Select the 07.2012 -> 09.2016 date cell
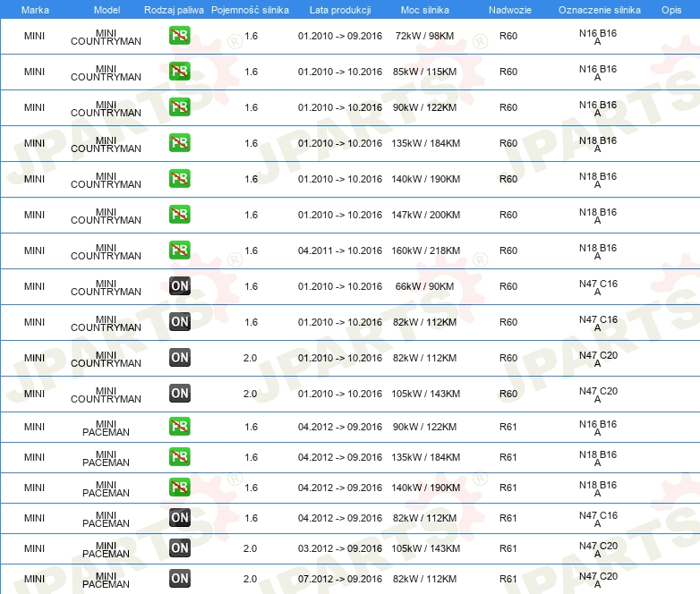Viewport: 700px width, 594px height. [340, 579]
